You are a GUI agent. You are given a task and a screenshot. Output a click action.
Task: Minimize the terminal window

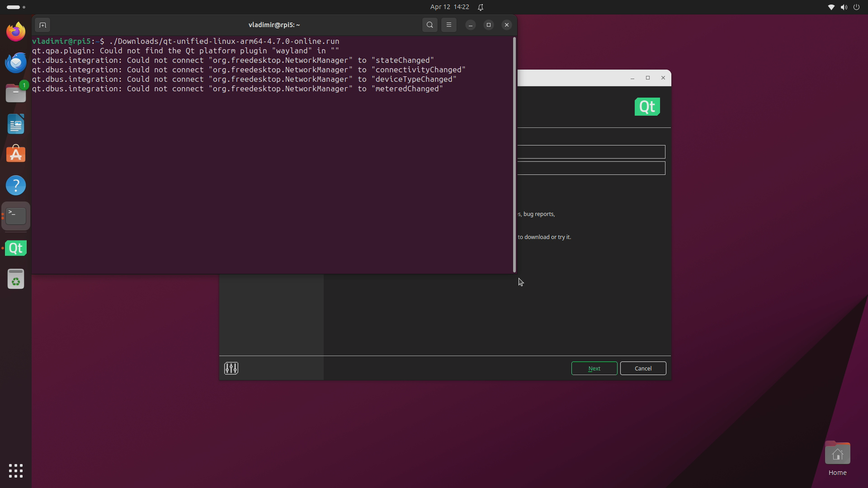[x=471, y=25]
